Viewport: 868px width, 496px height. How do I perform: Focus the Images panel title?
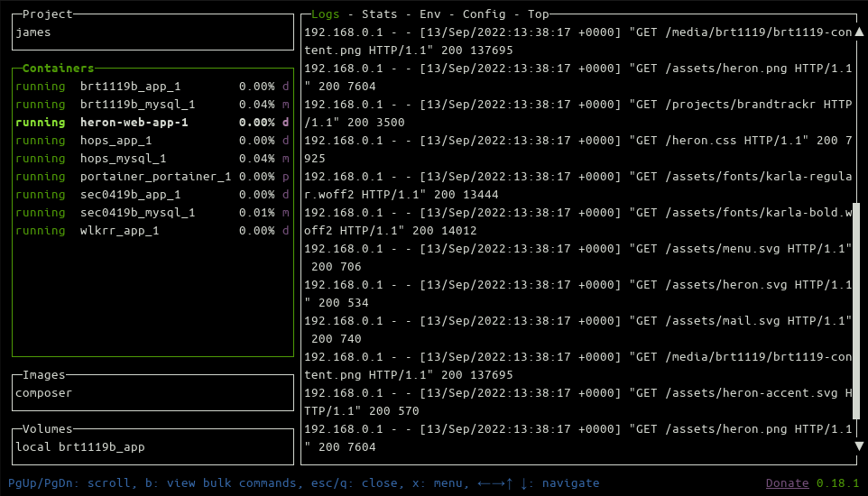click(x=43, y=375)
